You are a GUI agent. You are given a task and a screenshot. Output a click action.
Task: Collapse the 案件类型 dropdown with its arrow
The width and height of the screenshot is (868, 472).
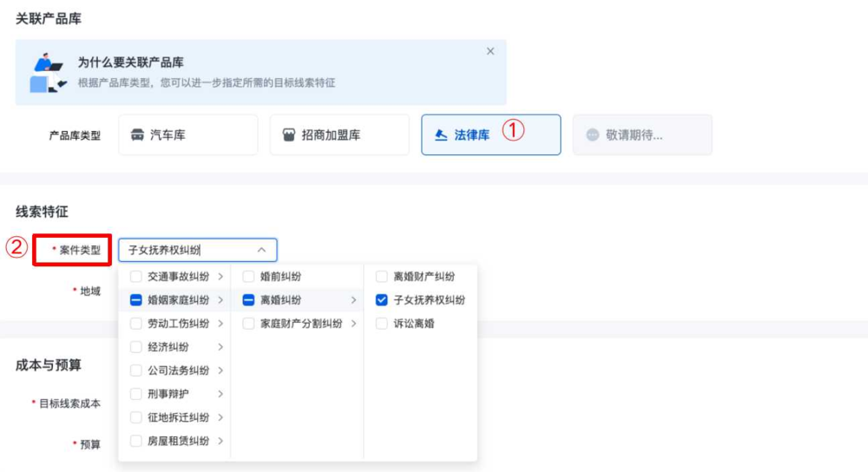tap(261, 250)
